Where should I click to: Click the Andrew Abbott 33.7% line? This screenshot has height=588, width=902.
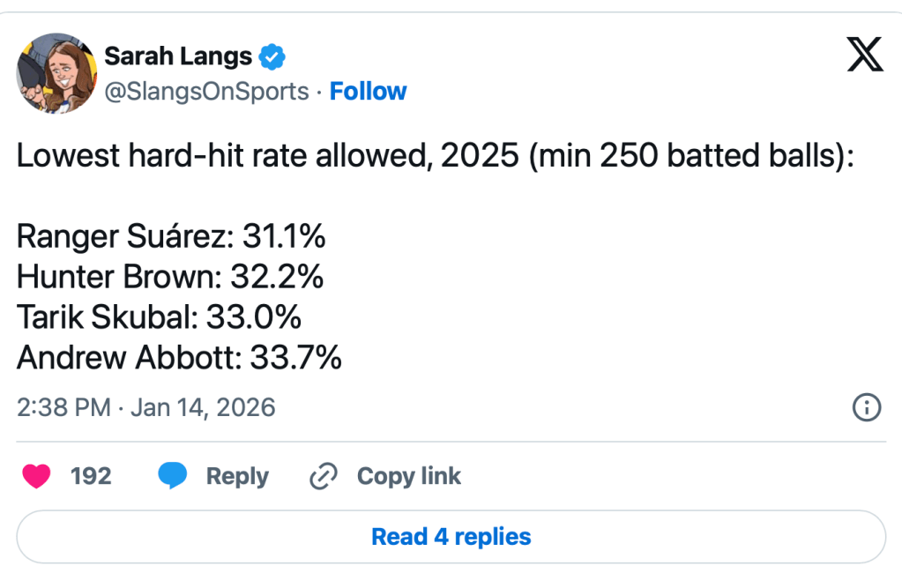tap(179, 358)
